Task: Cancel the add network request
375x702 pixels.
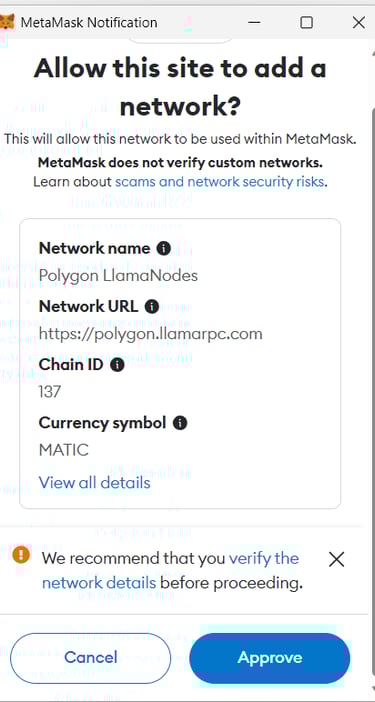Action: coord(90,658)
